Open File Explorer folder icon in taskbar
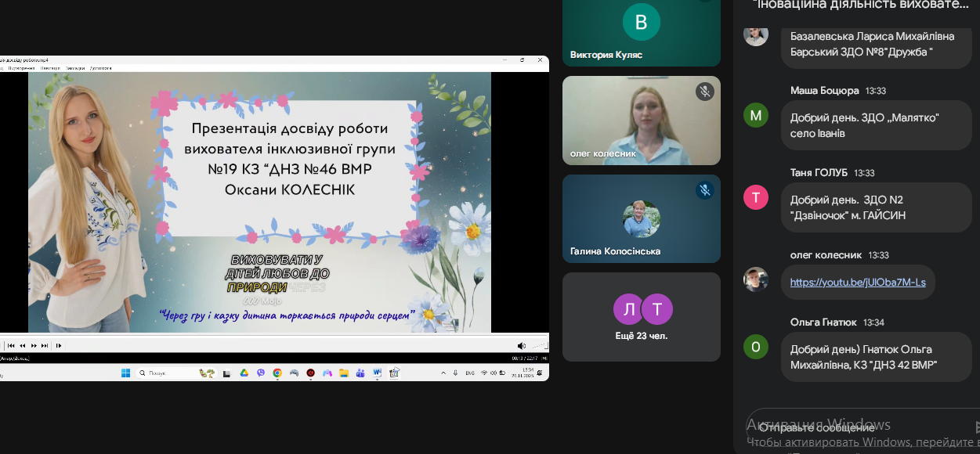 tap(344, 373)
